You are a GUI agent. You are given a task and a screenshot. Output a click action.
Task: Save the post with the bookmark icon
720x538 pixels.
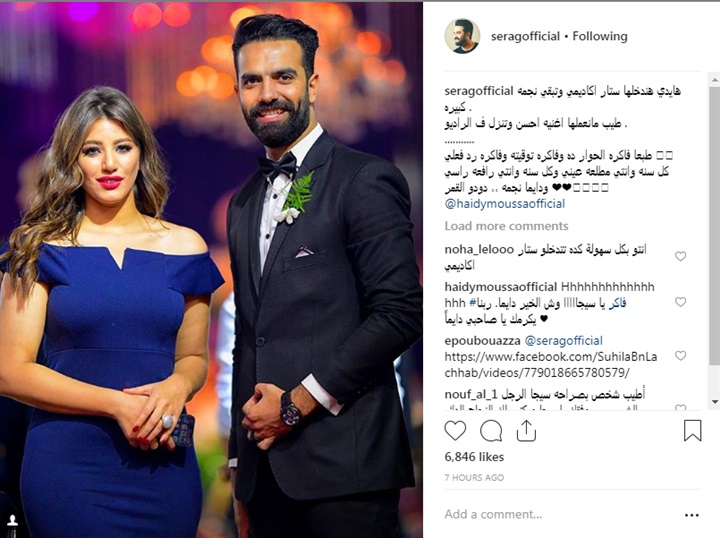[x=692, y=431]
